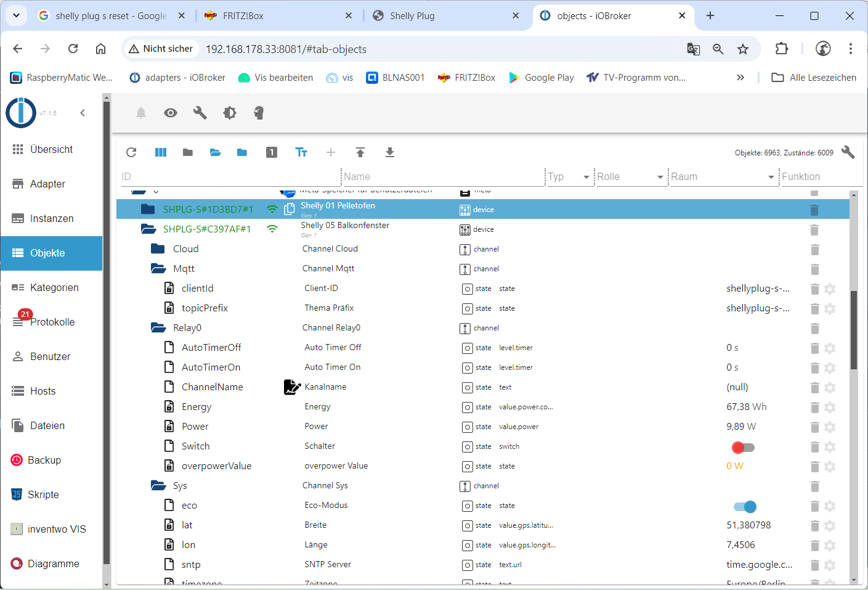Screen dimensions: 868x590
Task: Open objects list wrench settings near counts
Action: (x=848, y=152)
